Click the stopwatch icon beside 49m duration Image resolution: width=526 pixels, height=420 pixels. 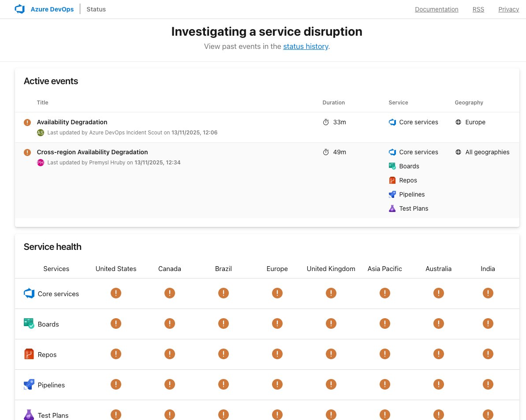(x=326, y=152)
